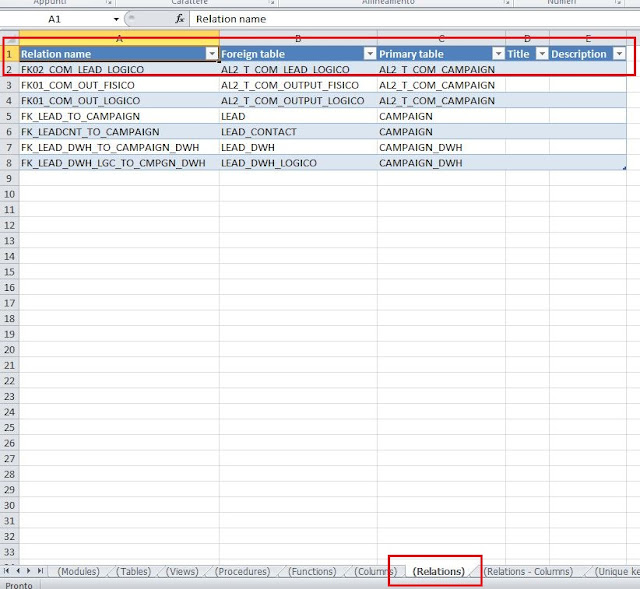Select column A header
The image size is (640, 589).
[x=119, y=40]
